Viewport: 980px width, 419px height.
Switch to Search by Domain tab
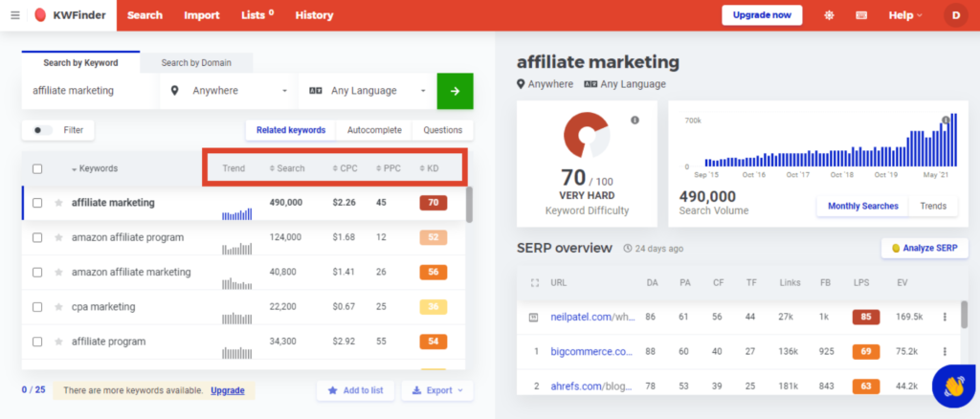[196, 62]
